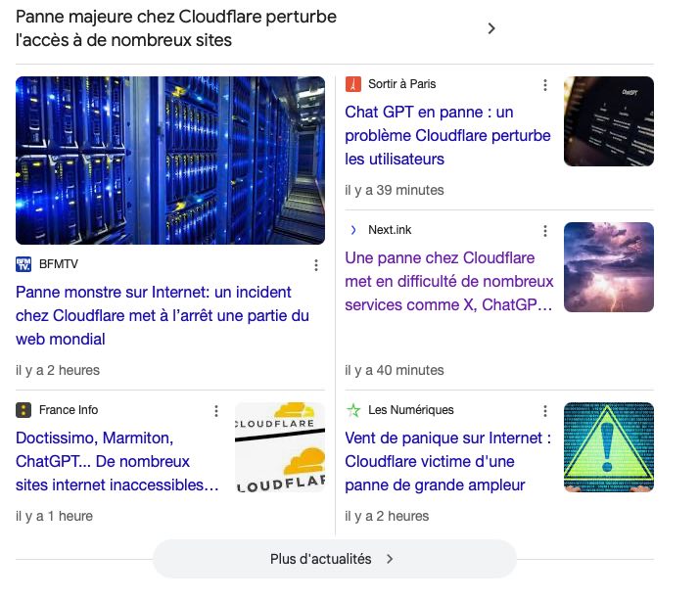Click the warning triangle thumbnail image
The width and height of the screenshot is (700, 599).
[x=608, y=447]
